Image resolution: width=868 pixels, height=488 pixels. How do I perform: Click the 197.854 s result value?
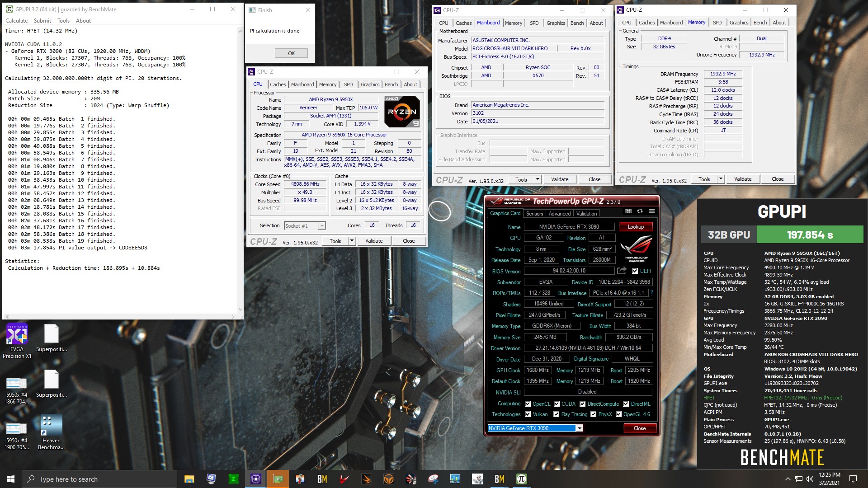[x=810, y=235]
